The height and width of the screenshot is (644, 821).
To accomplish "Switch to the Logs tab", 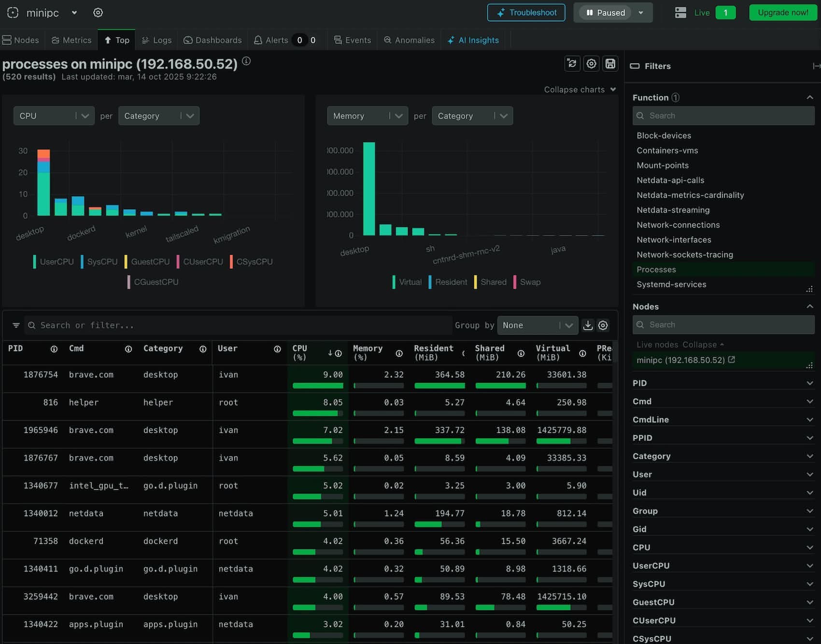I will pyautogui.click(x=156, y=40).
